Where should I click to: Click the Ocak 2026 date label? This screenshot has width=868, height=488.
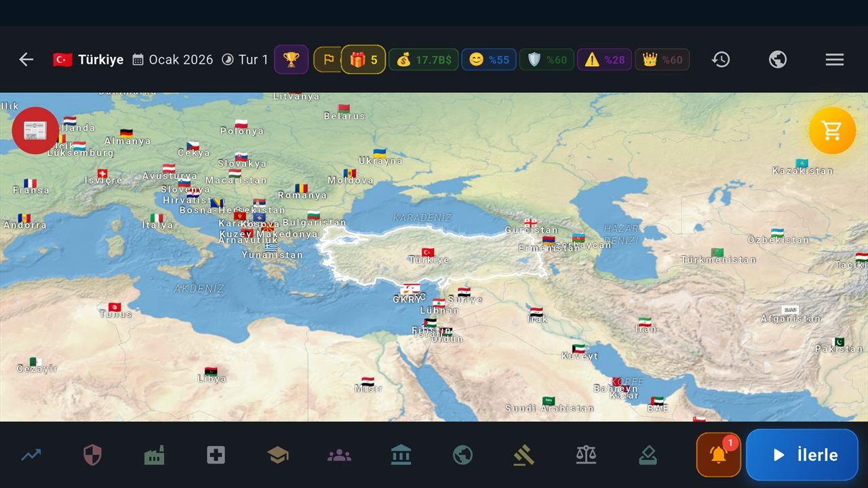point(180,60)
